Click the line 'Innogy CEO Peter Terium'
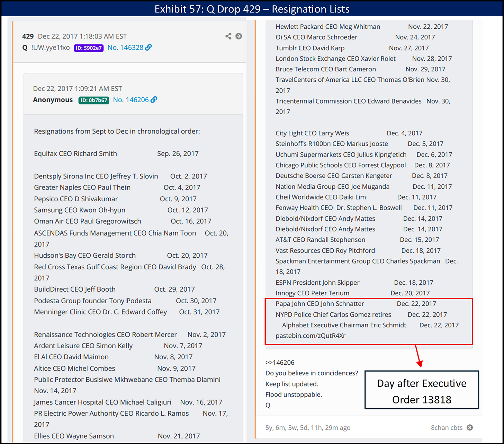 (312, 293)
